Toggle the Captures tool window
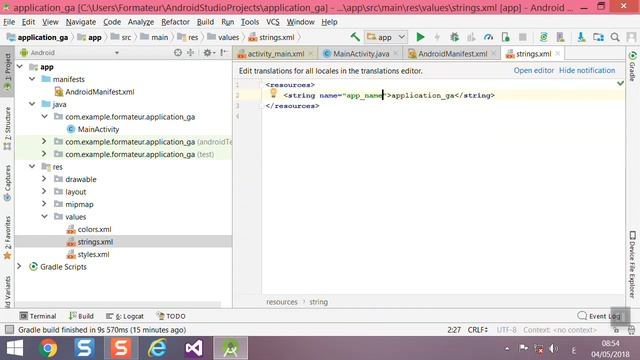The width and height of the screenshot is (640, 360). tap(7, 183)
